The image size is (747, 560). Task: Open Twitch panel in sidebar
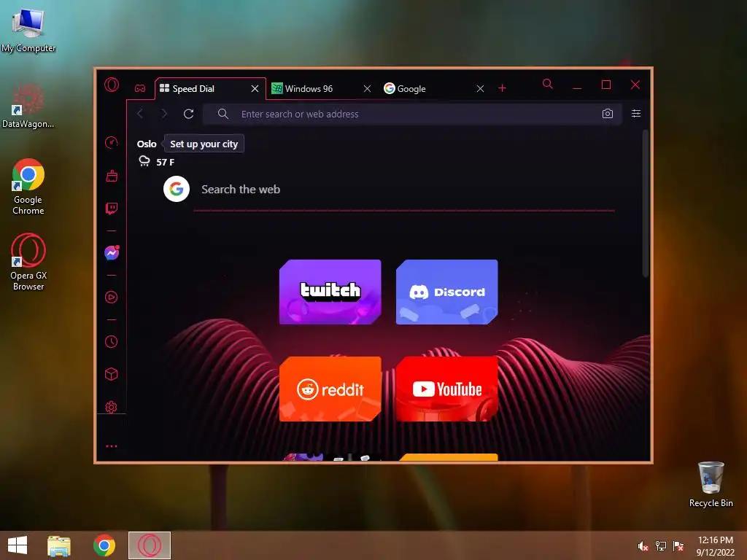(x=112, y=209)
